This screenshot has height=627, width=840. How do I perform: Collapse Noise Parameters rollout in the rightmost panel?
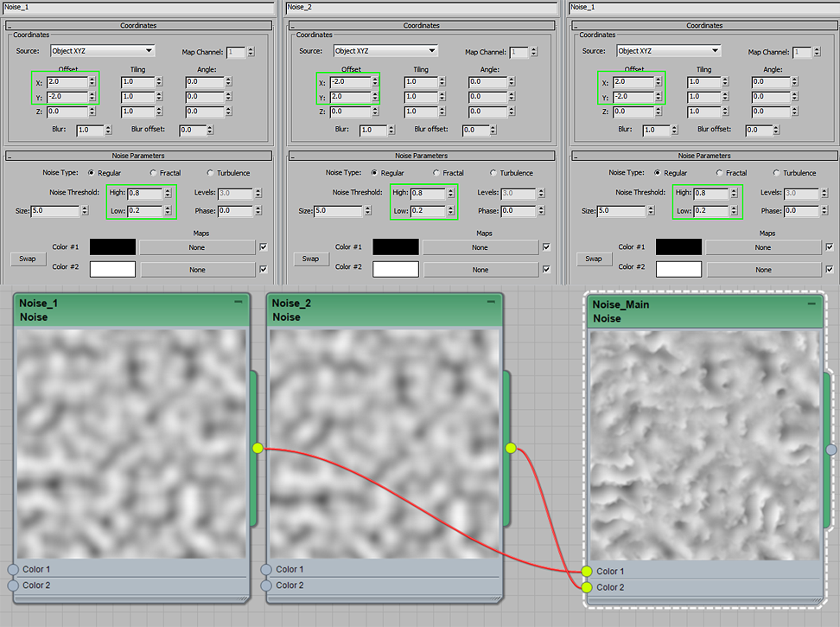[576, 156]
